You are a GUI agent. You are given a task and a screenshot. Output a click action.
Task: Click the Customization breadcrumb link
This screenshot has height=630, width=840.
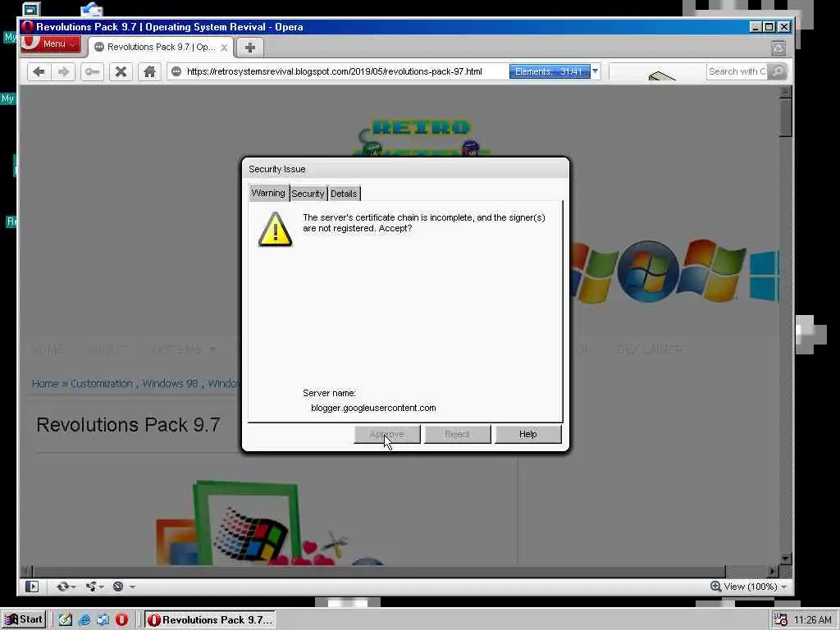coord(101,384)
